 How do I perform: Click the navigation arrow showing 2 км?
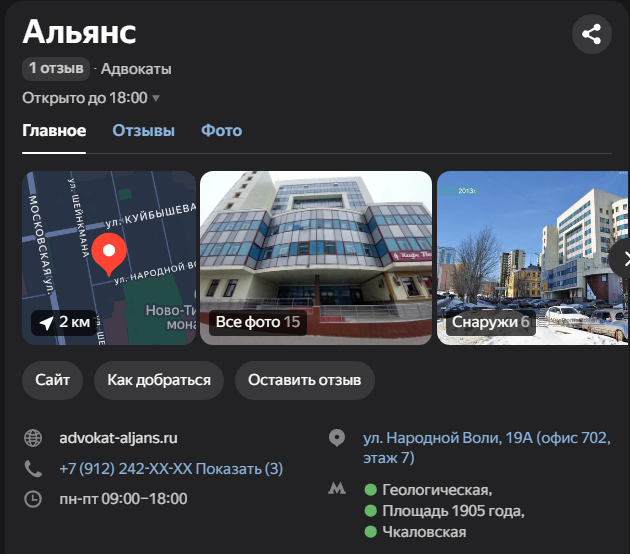(64, 322)
